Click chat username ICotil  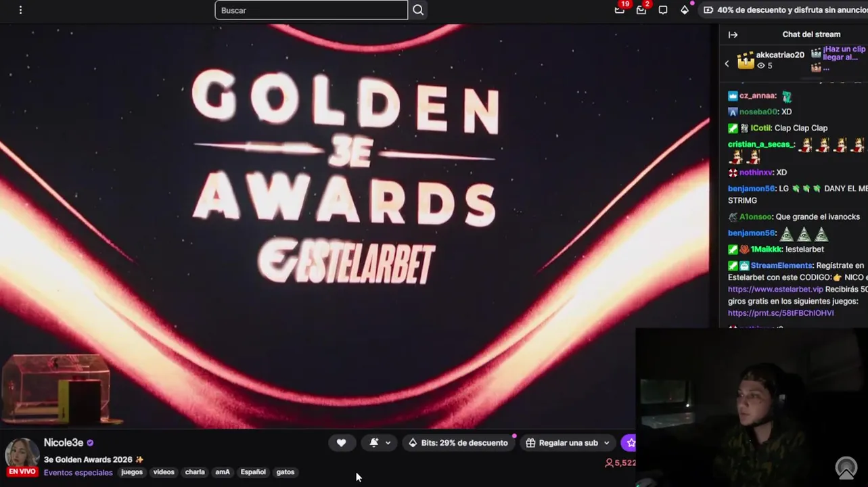click(x=760, y=128)
